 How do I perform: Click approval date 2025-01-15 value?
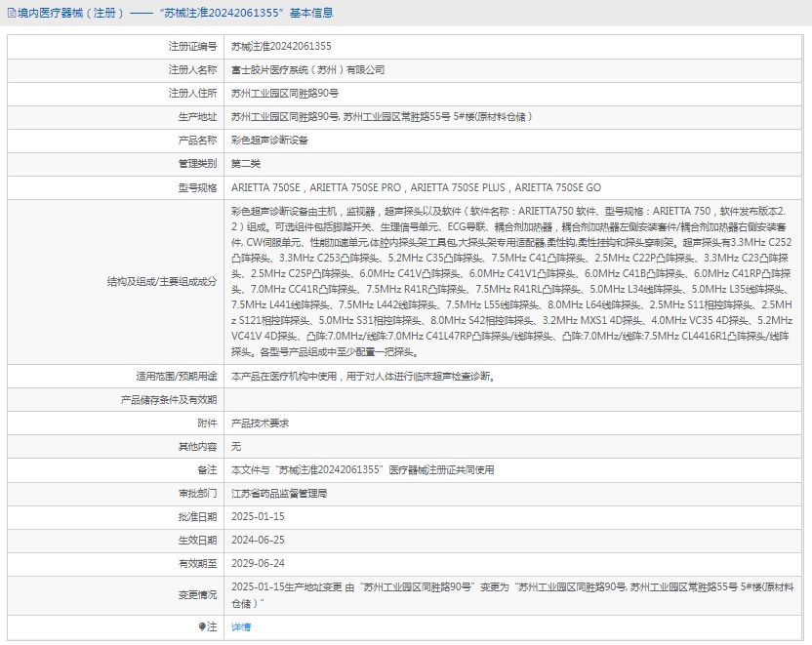259,516
